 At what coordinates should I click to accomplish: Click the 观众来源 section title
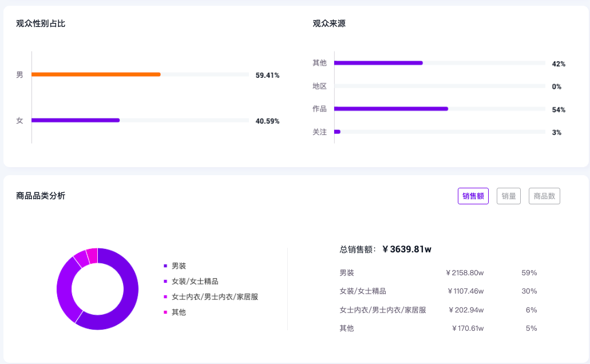click(329, 23)
